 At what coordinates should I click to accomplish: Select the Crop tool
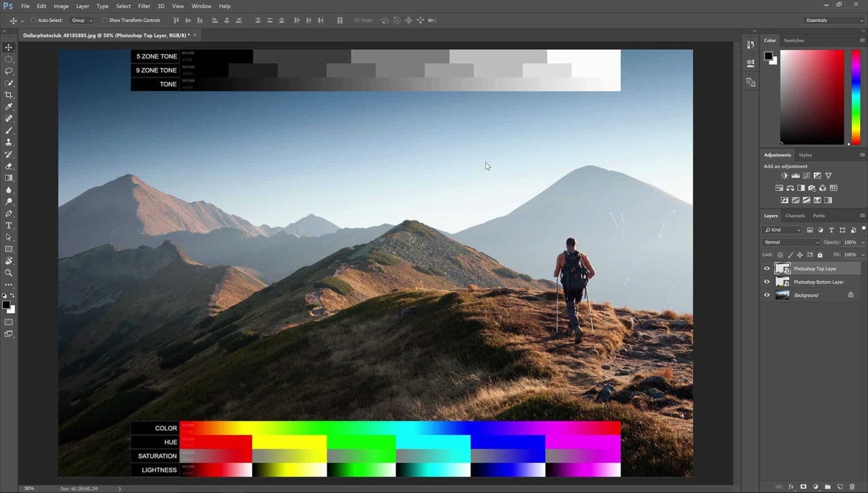9,94
